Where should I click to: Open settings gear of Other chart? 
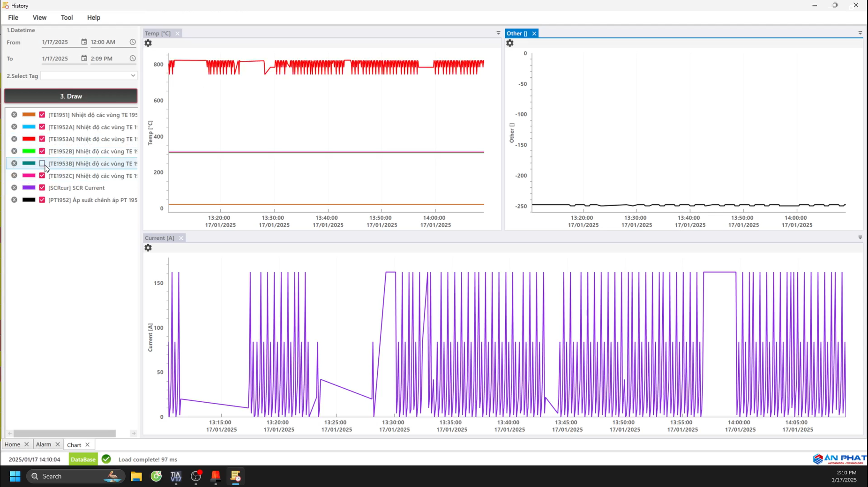(x=510, y=43)
